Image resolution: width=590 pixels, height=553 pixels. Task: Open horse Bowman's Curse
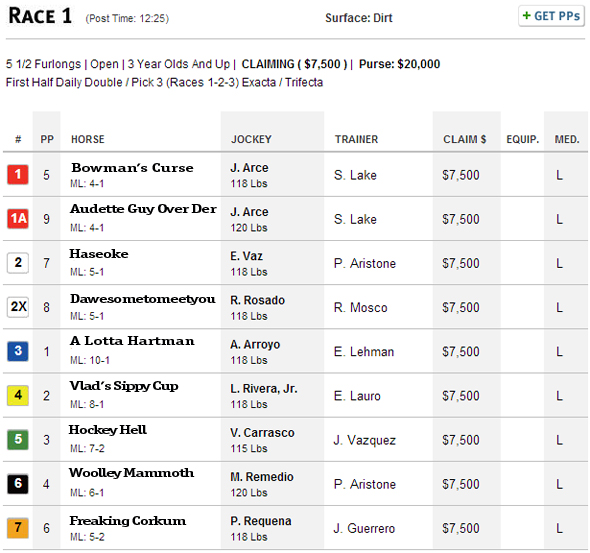[132, 168]
